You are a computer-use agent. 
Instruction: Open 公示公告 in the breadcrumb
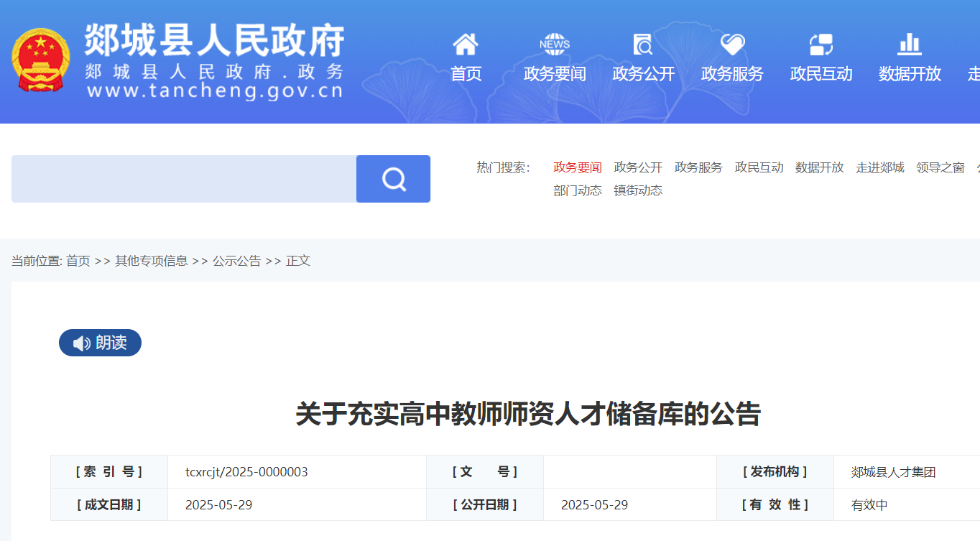click(x=237, y=261)
